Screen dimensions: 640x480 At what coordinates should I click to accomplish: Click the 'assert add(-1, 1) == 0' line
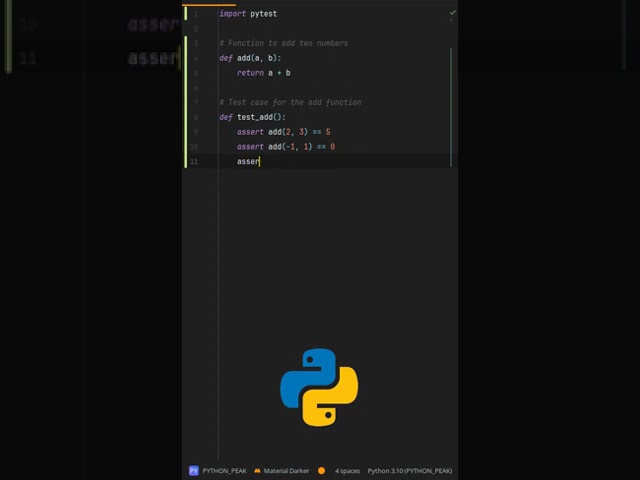click(x=286, y=147)
